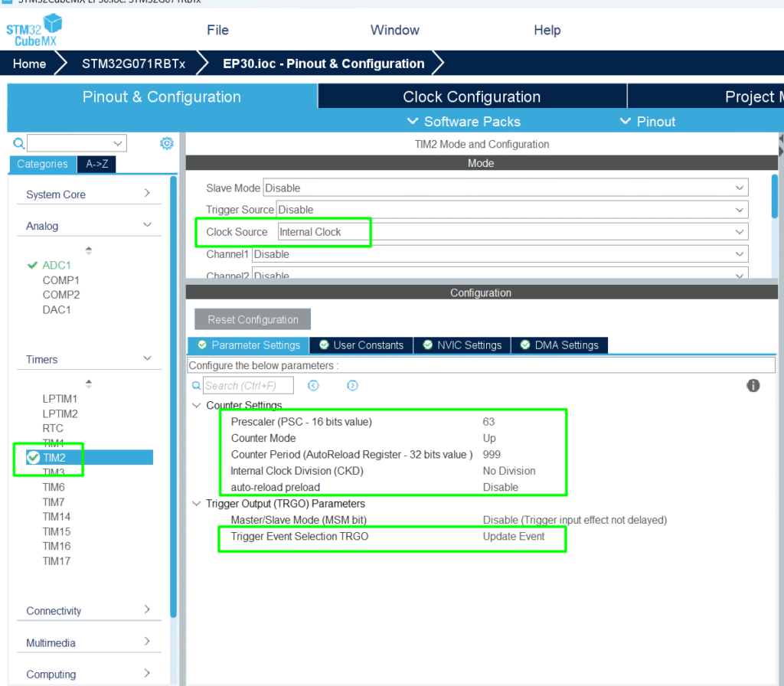
Task: Click the magnifier icon beside the peripheral search
Action: tap(18, 143)
